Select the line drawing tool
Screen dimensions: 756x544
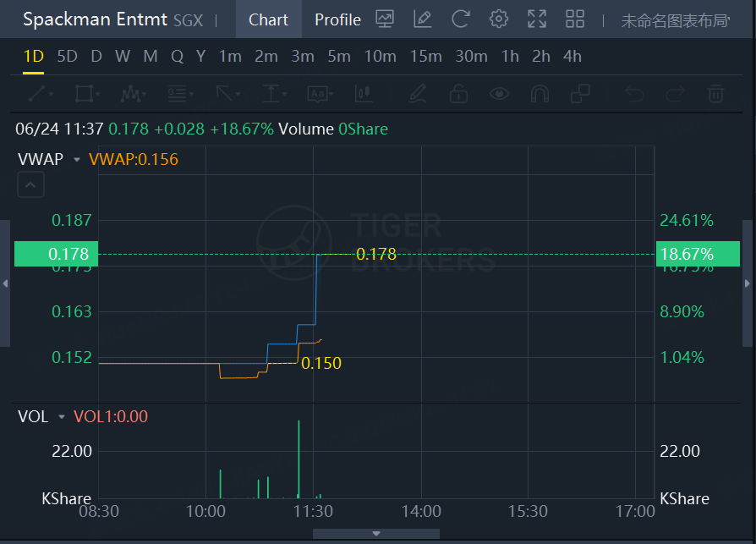click(x=37, y=94)
